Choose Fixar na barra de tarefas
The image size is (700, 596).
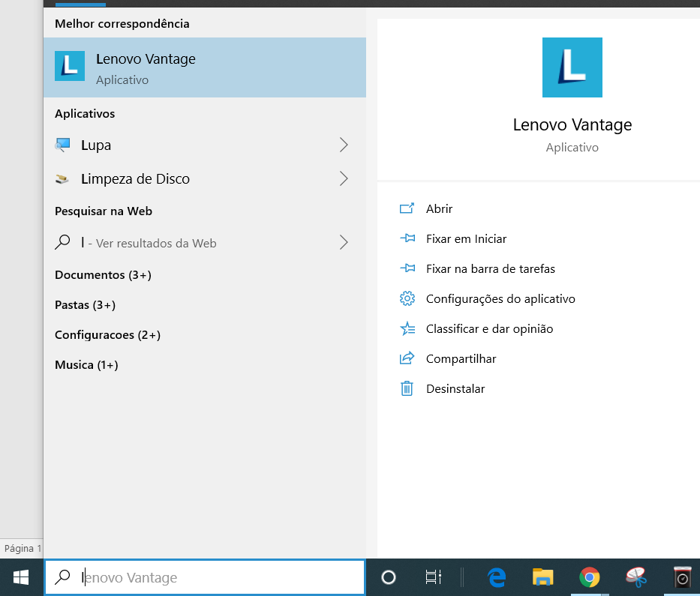click(490, 268)
